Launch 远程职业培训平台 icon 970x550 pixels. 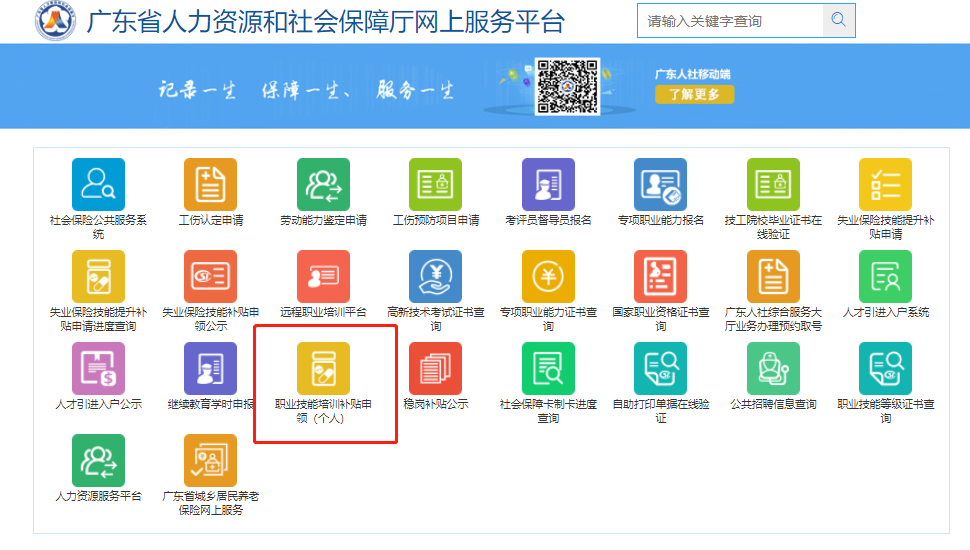(323, 277)
